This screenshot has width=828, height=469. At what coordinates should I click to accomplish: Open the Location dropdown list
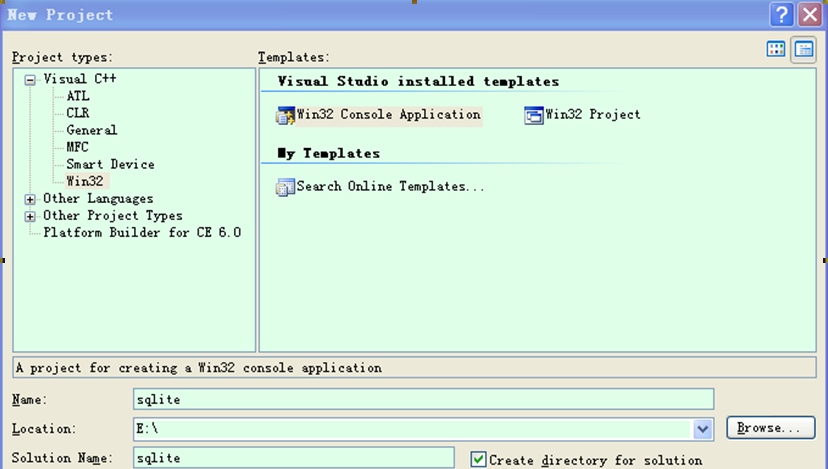(x=703, y=429)
